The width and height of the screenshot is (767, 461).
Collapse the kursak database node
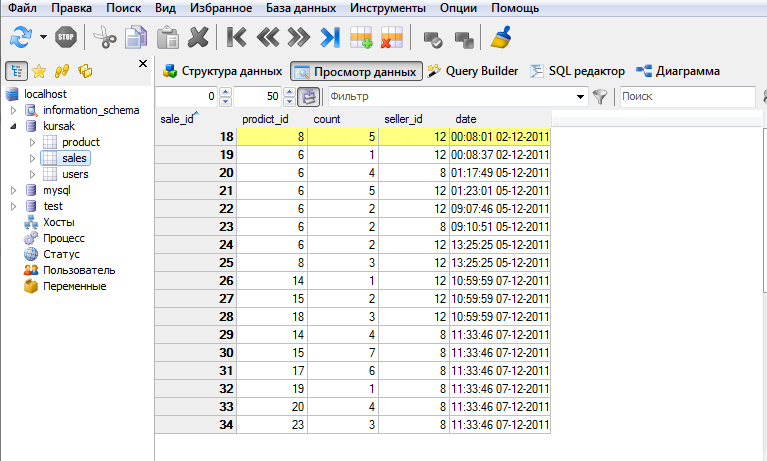point(14,126)
